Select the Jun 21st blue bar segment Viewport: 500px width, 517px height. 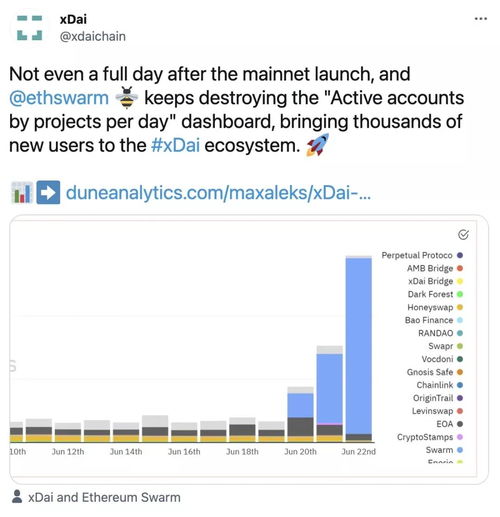(330, 388)
